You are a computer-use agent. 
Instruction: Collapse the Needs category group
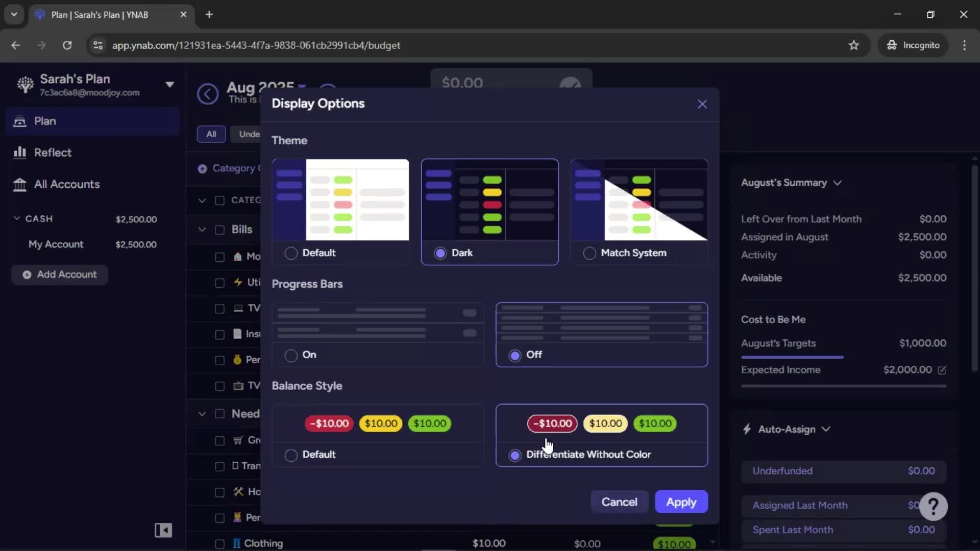click(202, 414)
